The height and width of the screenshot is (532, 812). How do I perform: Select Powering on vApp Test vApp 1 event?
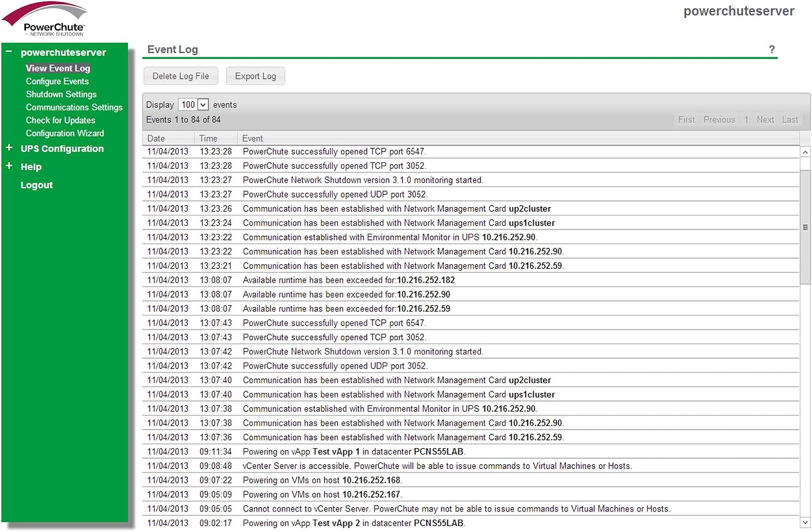click(x=471, y=452)
